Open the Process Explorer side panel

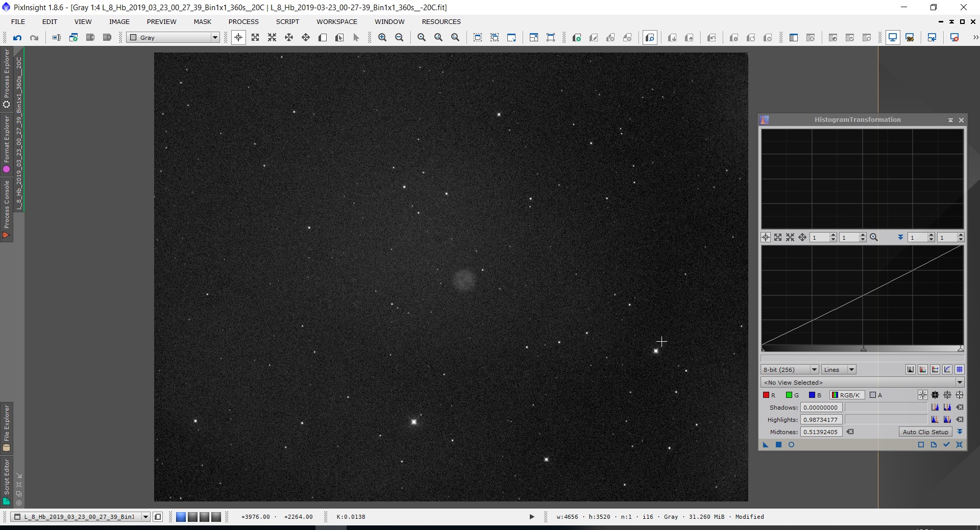point(6,78)
